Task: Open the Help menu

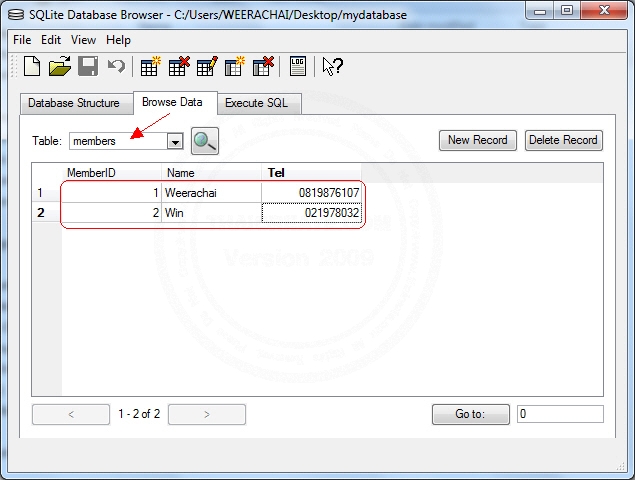Action: pyautogui.click(x=118, y=40)
